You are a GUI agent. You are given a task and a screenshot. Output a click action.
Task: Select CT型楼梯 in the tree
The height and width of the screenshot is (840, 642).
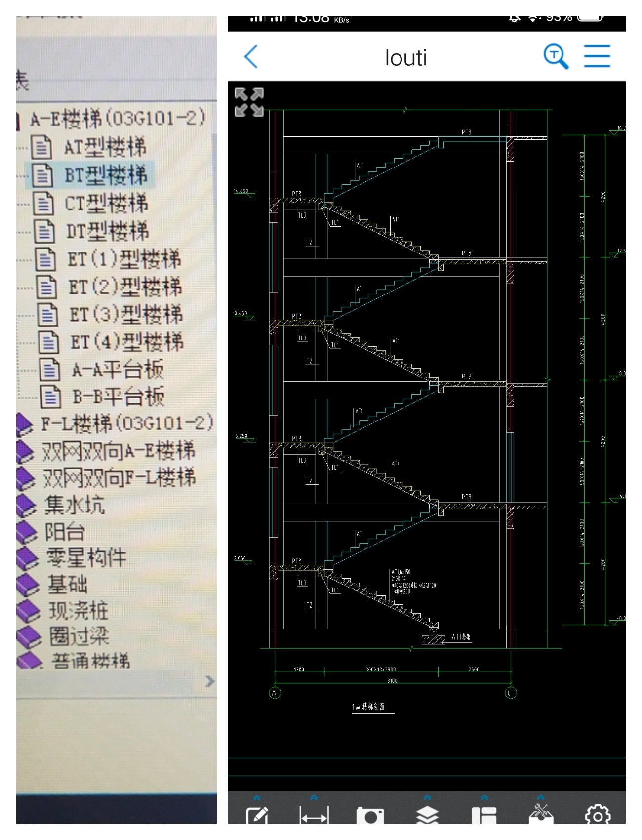point(107,203)
